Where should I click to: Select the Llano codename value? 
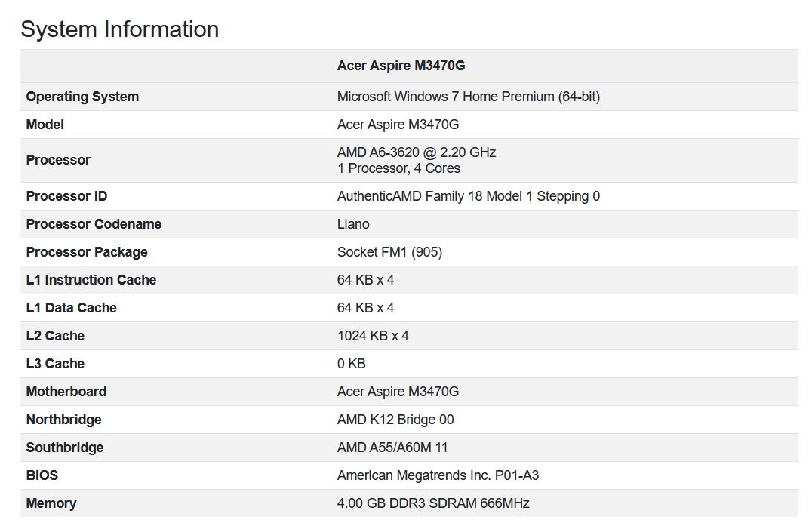point(353,224)
